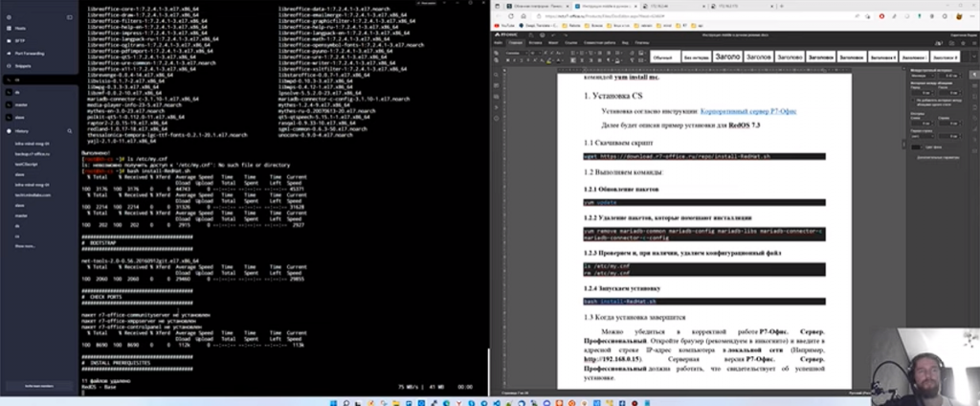Open paragraph settings icon in right sidebar
The height and width of the screenshot is (406, 980).
pos(973,75)
